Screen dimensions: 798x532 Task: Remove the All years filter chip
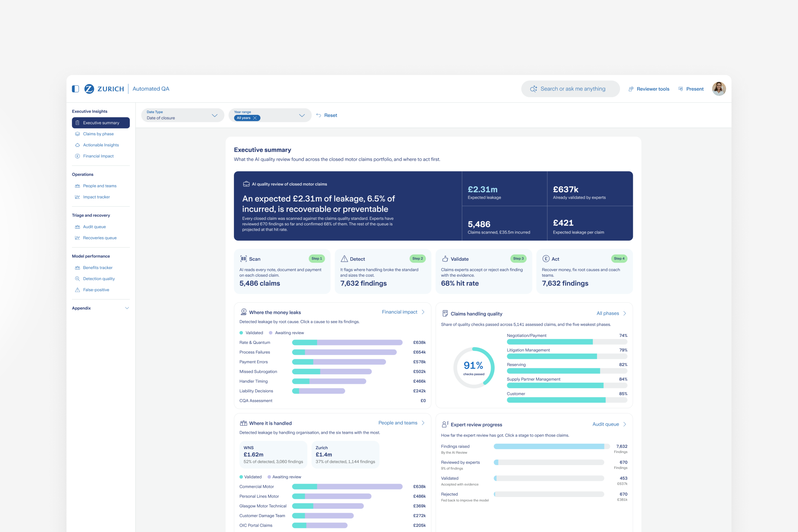coord(255,118)
